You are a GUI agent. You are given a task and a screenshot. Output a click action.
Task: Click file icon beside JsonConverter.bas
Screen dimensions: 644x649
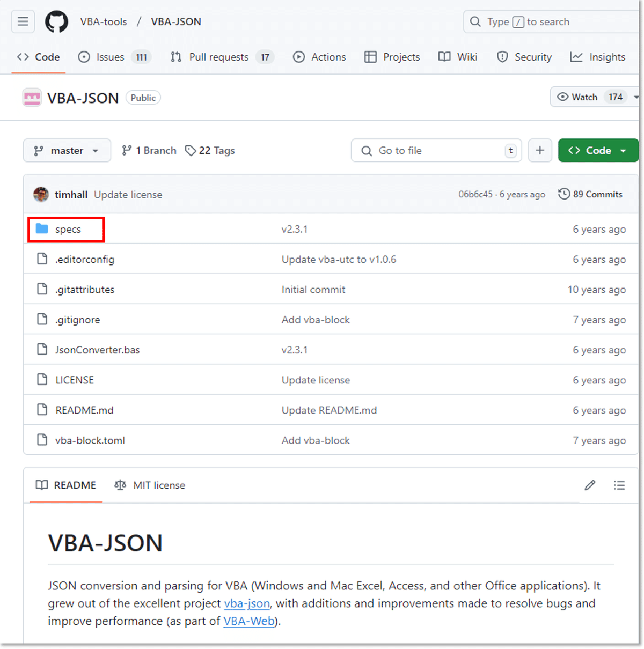tap(42, 349)
